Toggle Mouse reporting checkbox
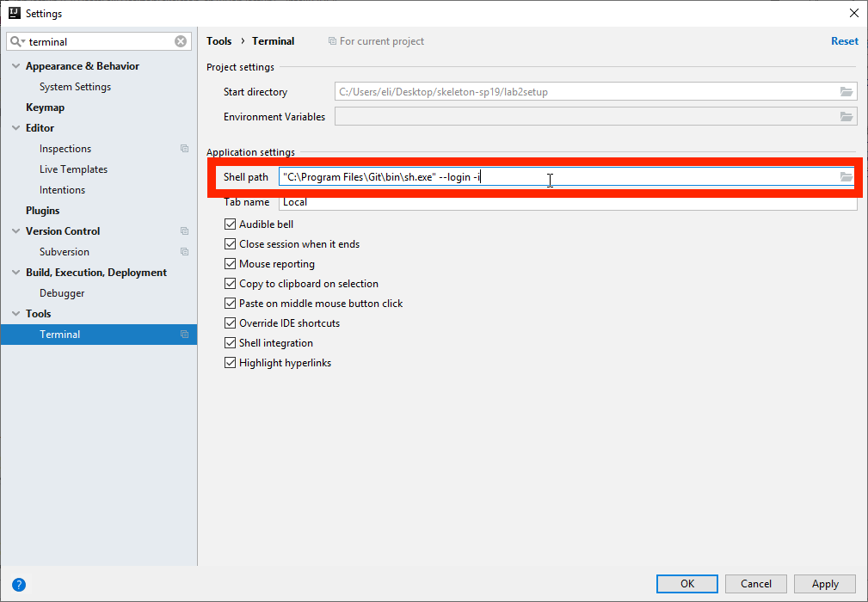Screen dimensions: 868x602 (x=230, y=264)
